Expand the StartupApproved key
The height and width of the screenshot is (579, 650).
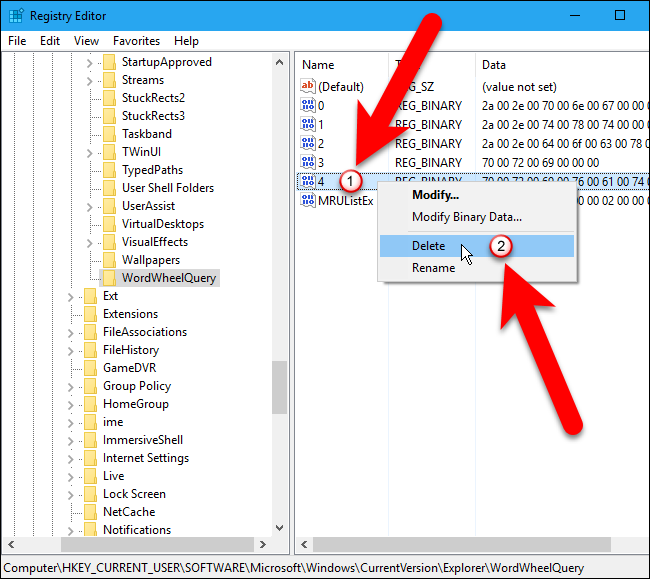(x=89, y=63)
